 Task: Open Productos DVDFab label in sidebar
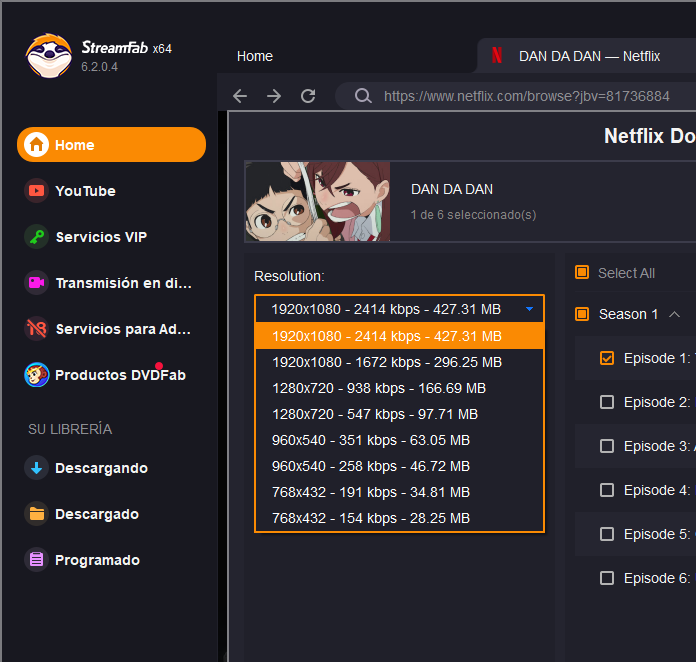120,375
